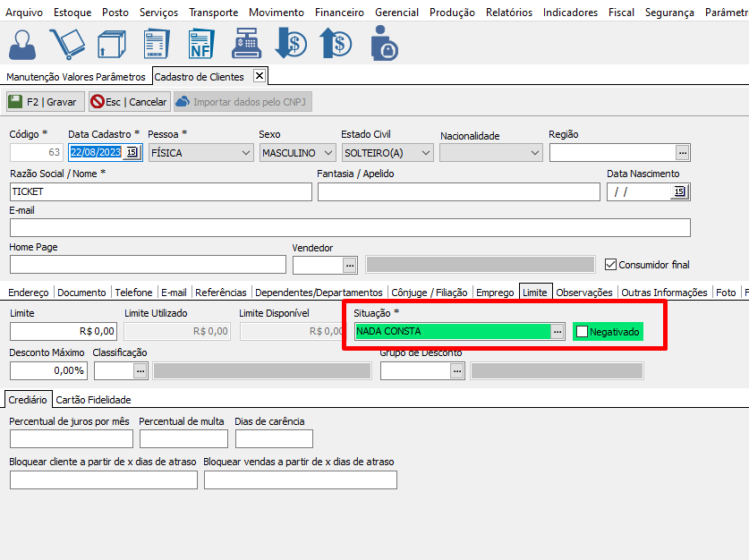The image size is (749, 560).
Task: Open the NF invoice icon
Action: pyautogui.click(x=200, y=44)
